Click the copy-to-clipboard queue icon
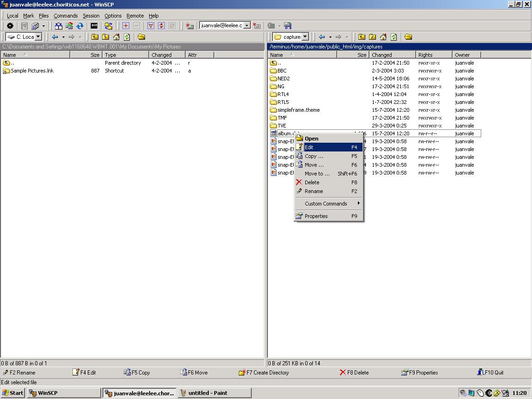Viewport: 532px width, 399px height. point(35,26)
